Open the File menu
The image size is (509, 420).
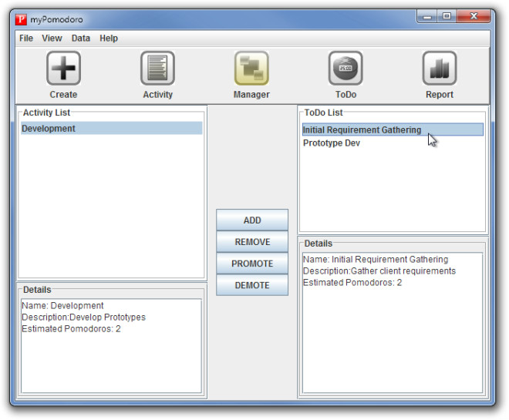tap(26, 39)
